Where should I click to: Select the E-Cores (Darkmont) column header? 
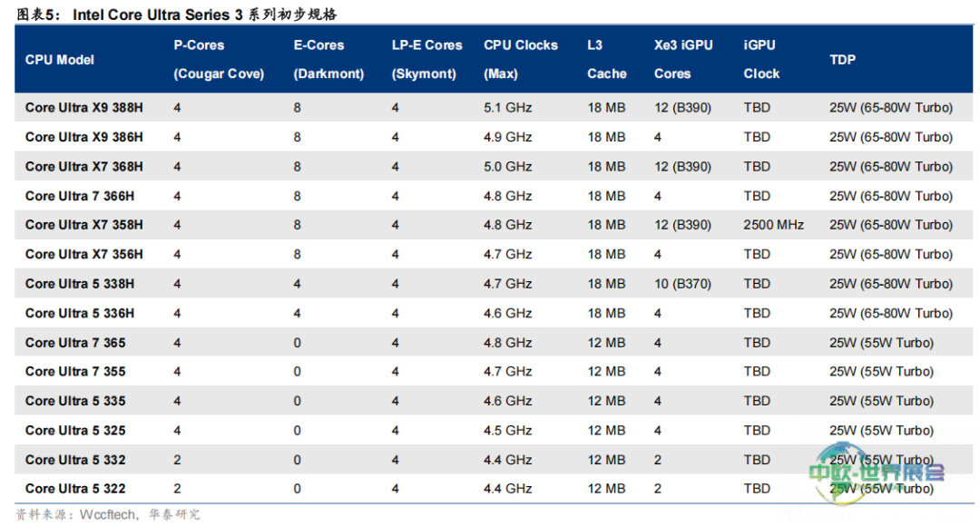coord(328,60)
